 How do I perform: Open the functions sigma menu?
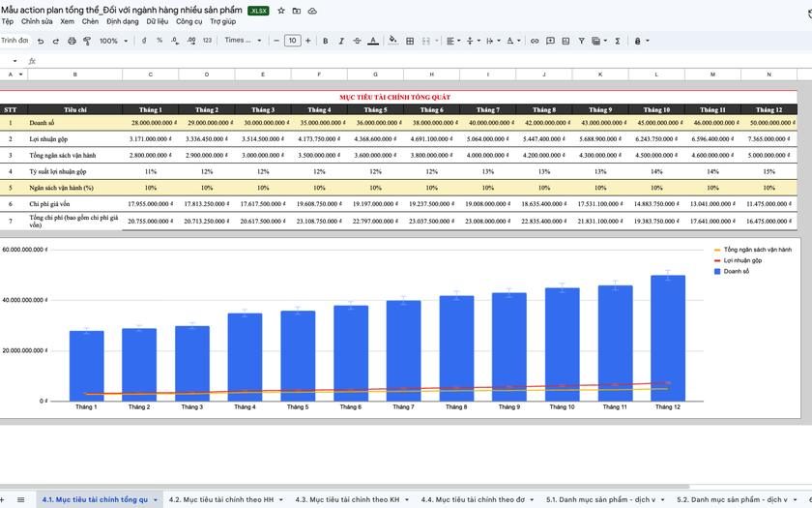point(618,41)
